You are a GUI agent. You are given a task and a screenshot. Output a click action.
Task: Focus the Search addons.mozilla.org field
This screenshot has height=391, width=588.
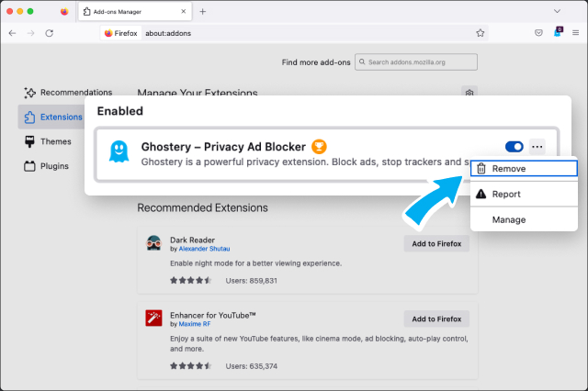click(x=416, y=62)
